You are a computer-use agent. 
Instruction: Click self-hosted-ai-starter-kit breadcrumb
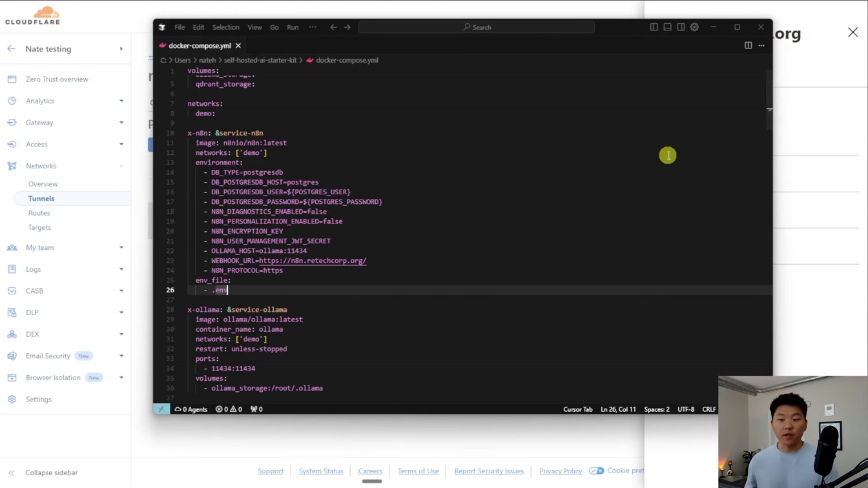point(260,60)
